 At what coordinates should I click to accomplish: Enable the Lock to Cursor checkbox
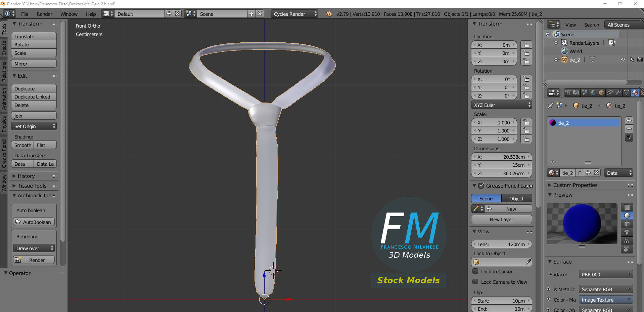pyautogui.click(x=475, y=271)
